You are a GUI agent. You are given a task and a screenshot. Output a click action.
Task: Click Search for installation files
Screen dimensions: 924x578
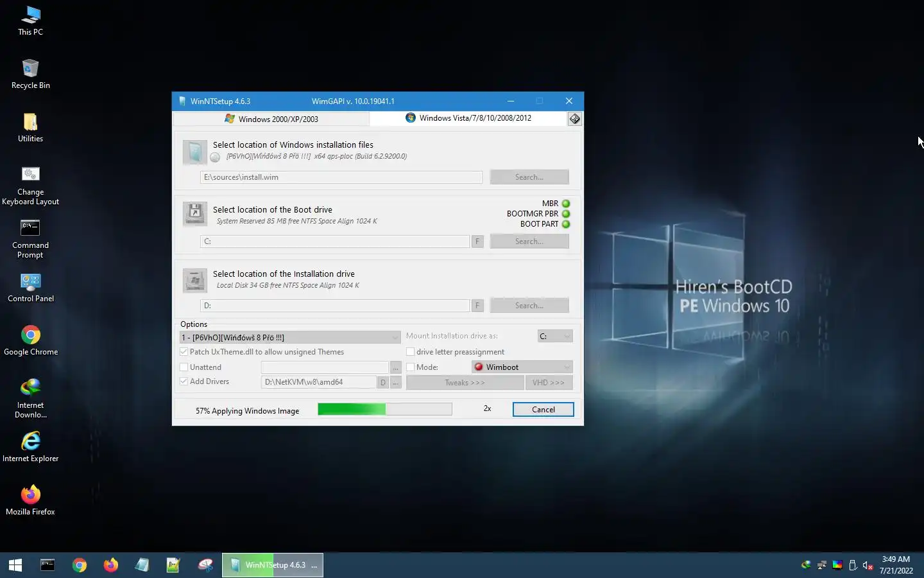pos(529,177)
